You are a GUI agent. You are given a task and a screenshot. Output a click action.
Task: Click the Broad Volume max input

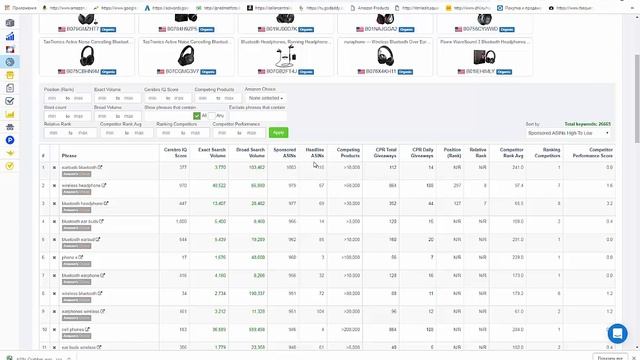click(x=130, y=116)
